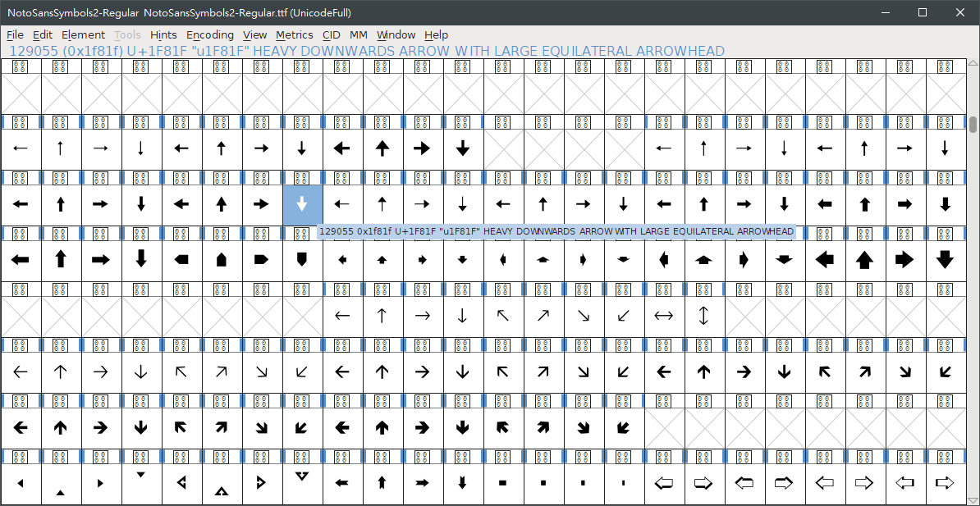The image size is (980, 506).
Task: Select the small black square glyph
Action: pos(543,483)
